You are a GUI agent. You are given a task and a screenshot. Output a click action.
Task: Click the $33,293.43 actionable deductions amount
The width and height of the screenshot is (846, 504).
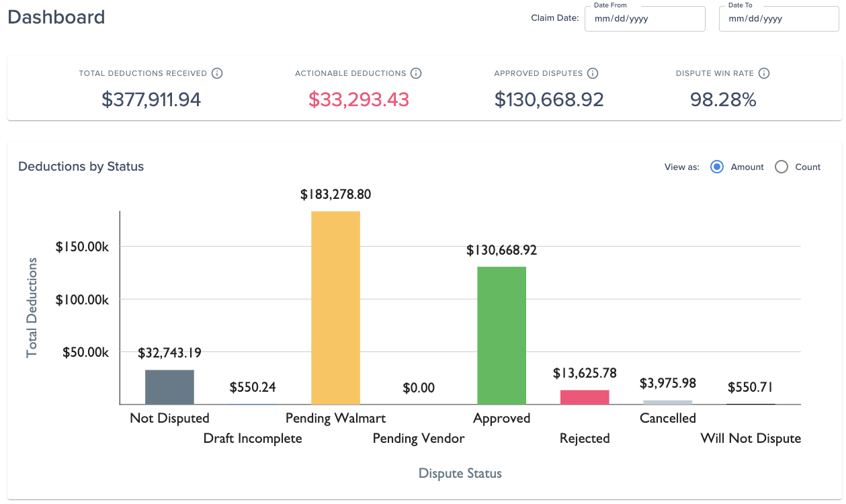[359, 99]
